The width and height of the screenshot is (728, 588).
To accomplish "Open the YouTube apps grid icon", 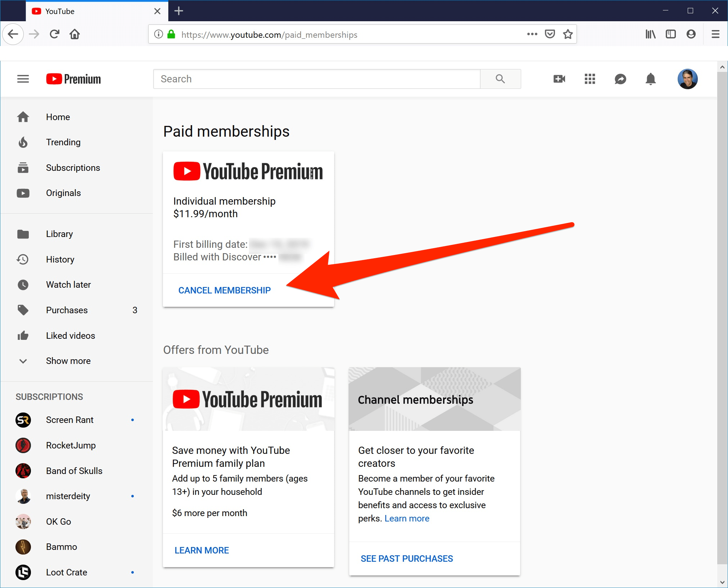I will tap(590, 79).
